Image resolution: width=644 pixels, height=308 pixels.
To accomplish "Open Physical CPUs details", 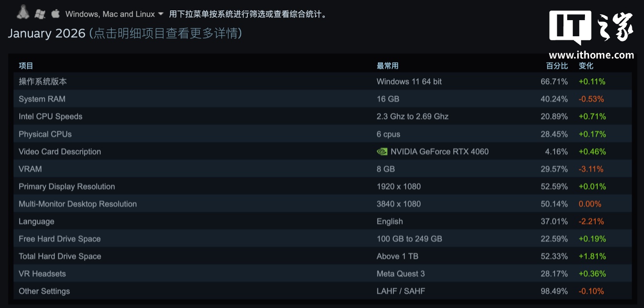I will point(45,134).
